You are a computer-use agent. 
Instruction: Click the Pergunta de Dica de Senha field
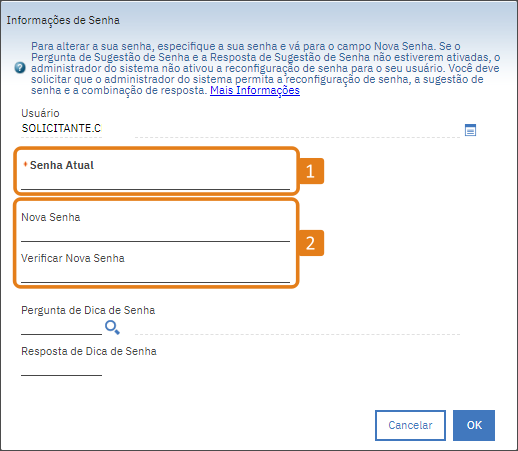pyautogui.click(x=61, y=327)
